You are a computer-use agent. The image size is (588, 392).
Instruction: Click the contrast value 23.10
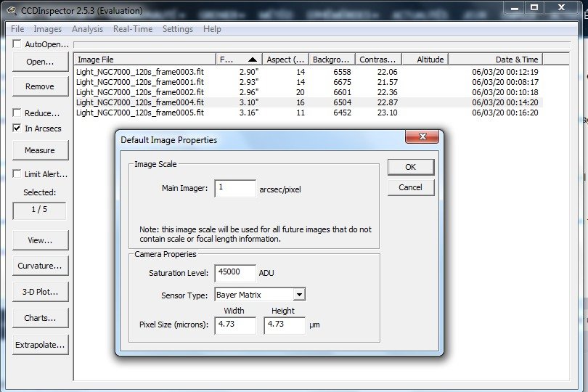coord(387,113)
